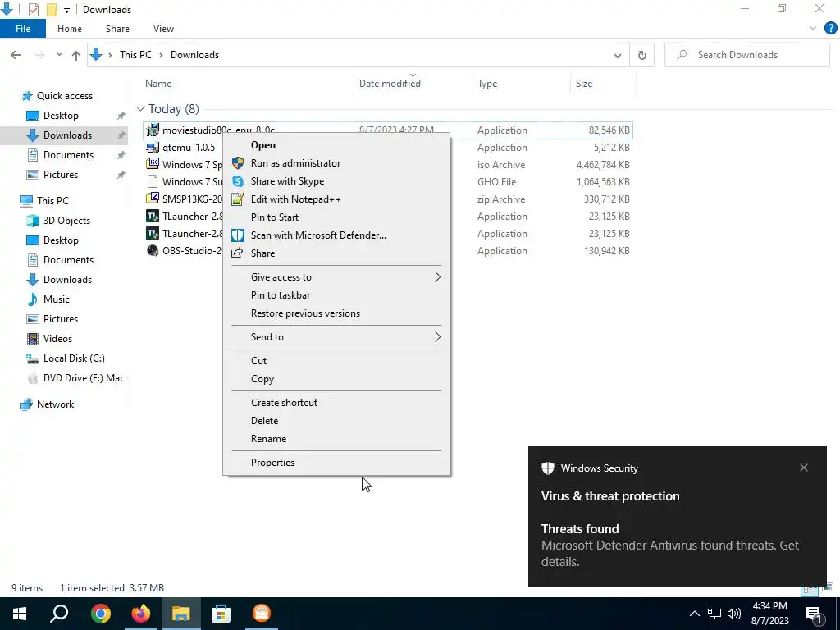Viewport: 840px width, 630px height.
Task: Click the Notepad++ icon in context menu
Action: [237, 199]
